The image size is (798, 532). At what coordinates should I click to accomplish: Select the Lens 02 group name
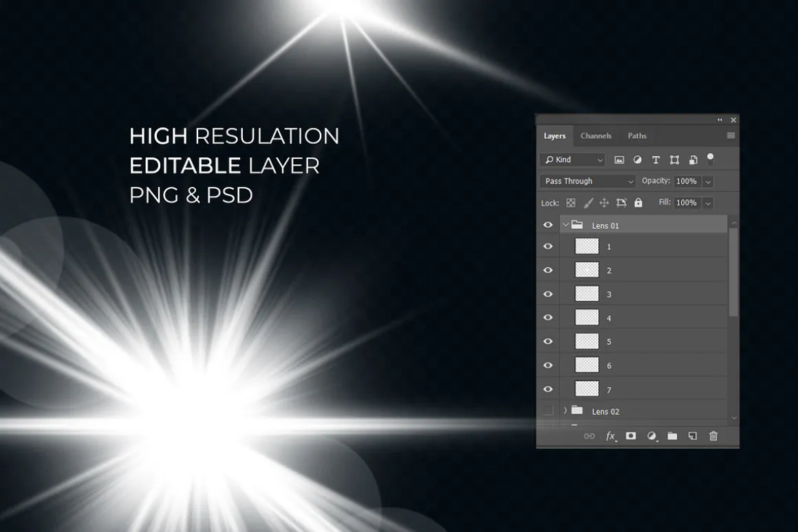pos(605,412)
